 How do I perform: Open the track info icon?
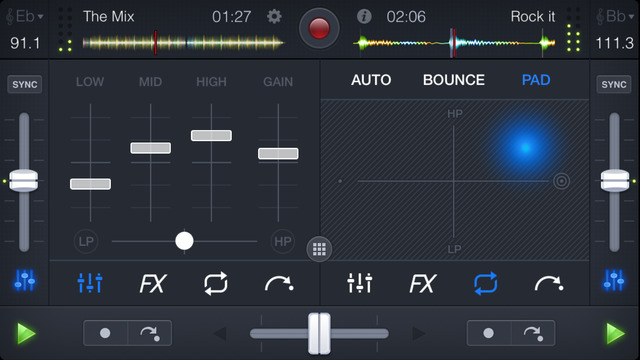point(364,17)
